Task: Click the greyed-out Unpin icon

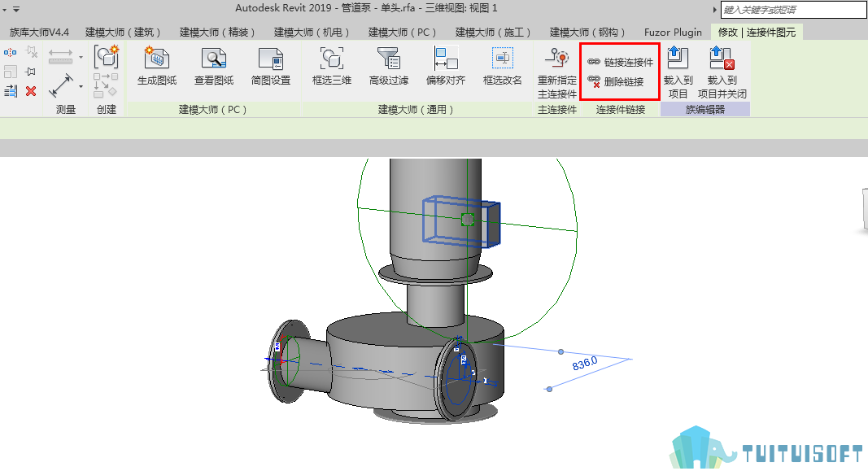Action: [32, 53]
